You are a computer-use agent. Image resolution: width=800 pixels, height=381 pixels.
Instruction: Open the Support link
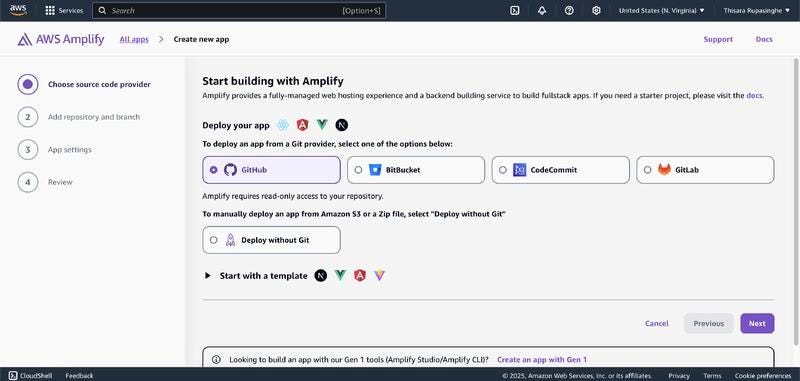pos(718,39)
